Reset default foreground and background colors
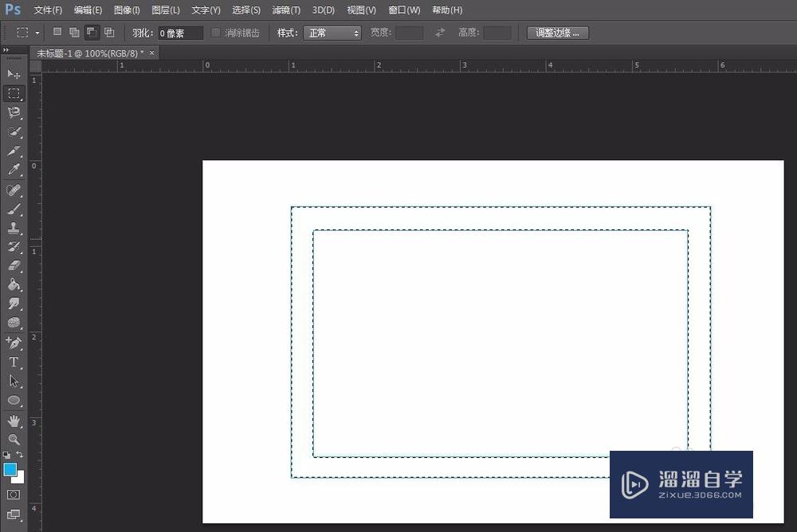Viewport: 797px width, 532px height. click(x=6, y=455)
